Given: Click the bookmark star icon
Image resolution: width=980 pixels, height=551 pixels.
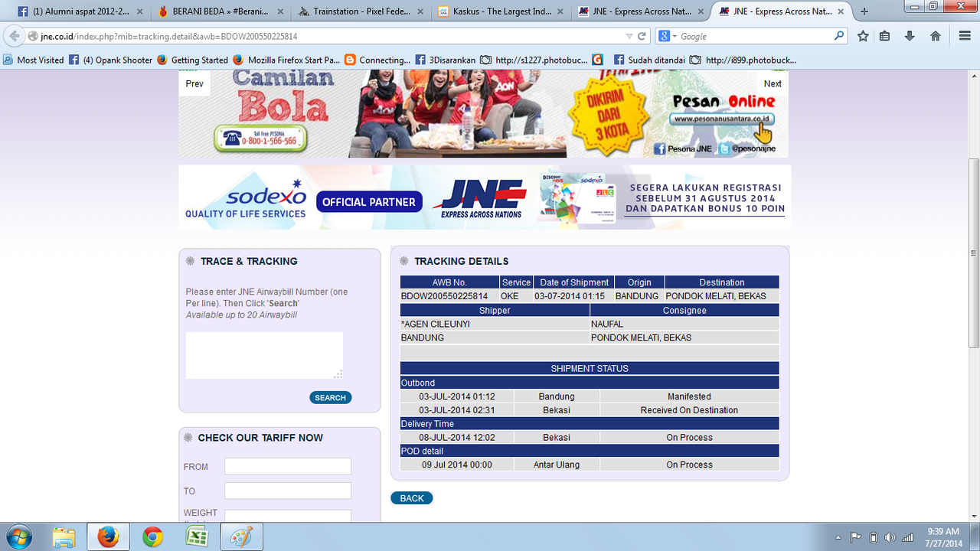Looking at the screenshot, I should [x=863, y=36].
